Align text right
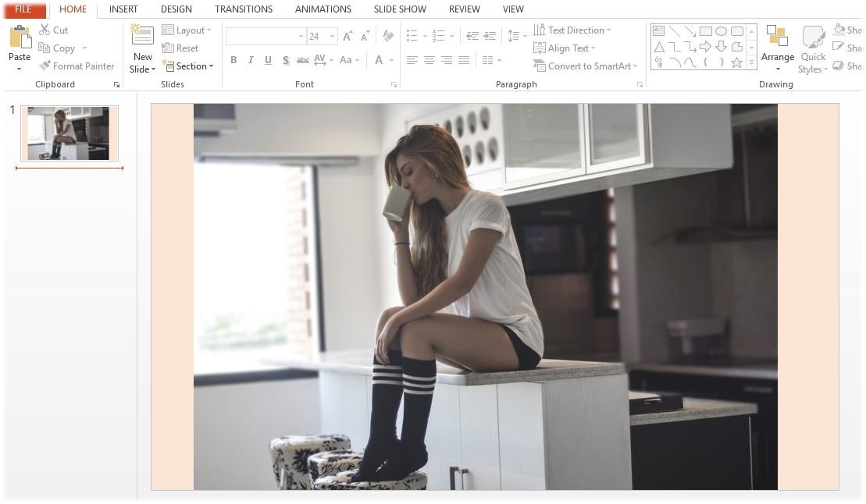This screenshot has height=504, width=866. click(x=447, y=60)
